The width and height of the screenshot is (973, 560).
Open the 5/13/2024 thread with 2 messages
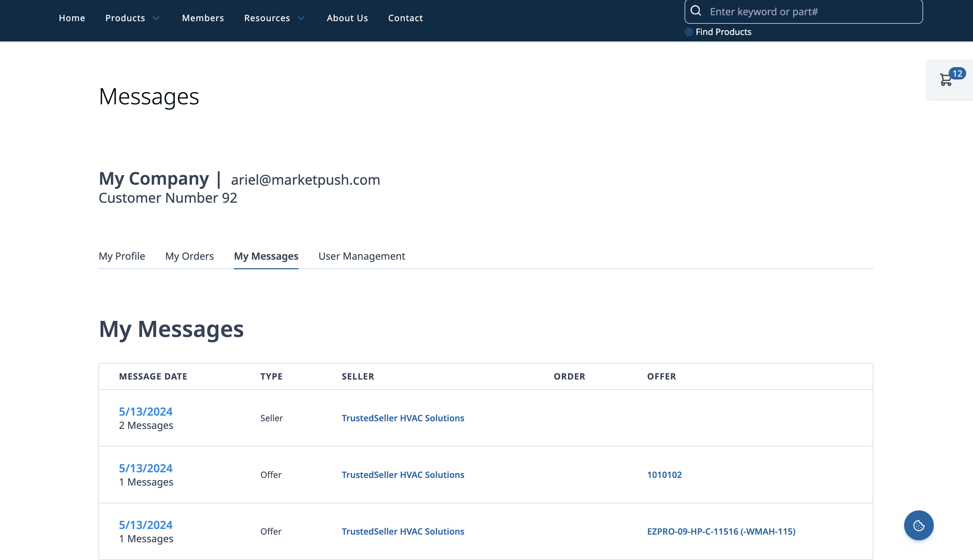[x=146, y=411]
